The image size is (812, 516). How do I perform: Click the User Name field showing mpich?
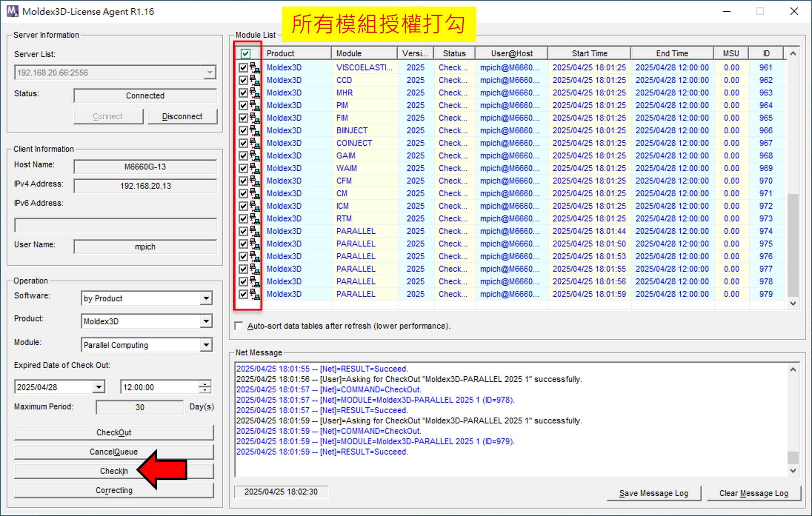145,247
